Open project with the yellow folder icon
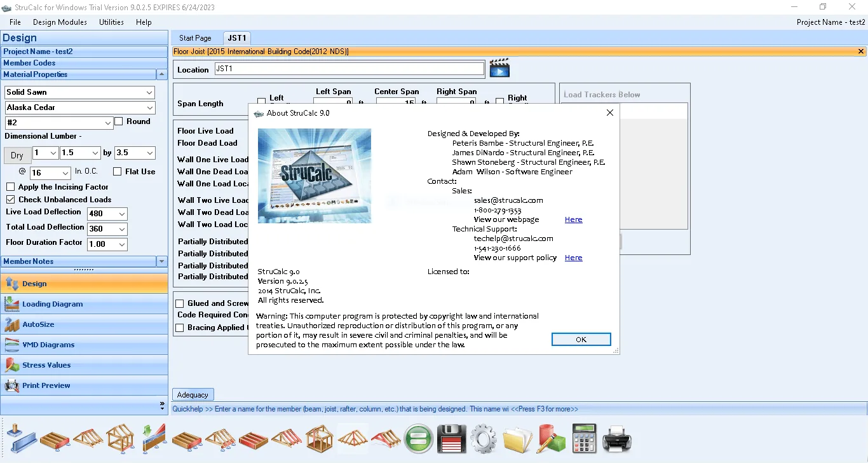Image resolution: width=868 pixels, height=463 pixels. [x=517, y=439]
